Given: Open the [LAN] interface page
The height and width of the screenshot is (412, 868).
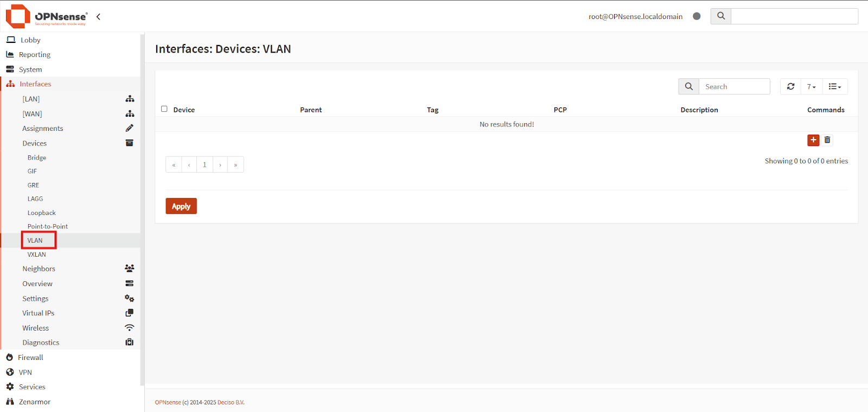Looking at the screenshot, I should 31,99.
